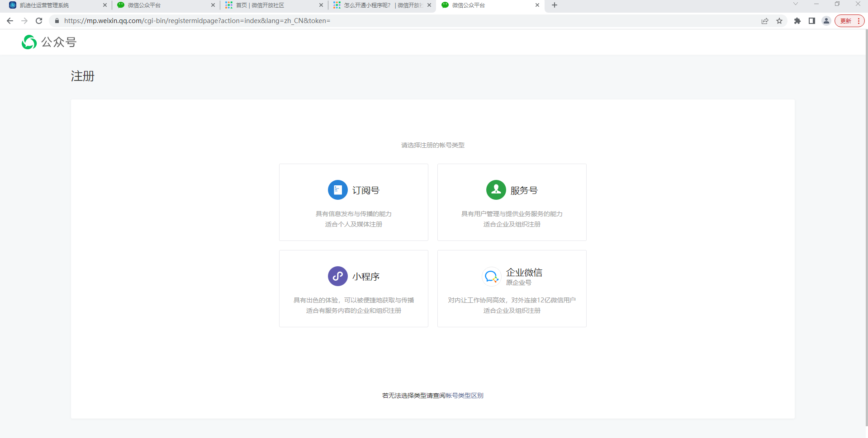Click 具有用户管理与提供业务服务的能力 text
This screenshot has height=438, width=868.
coord(512,214)
